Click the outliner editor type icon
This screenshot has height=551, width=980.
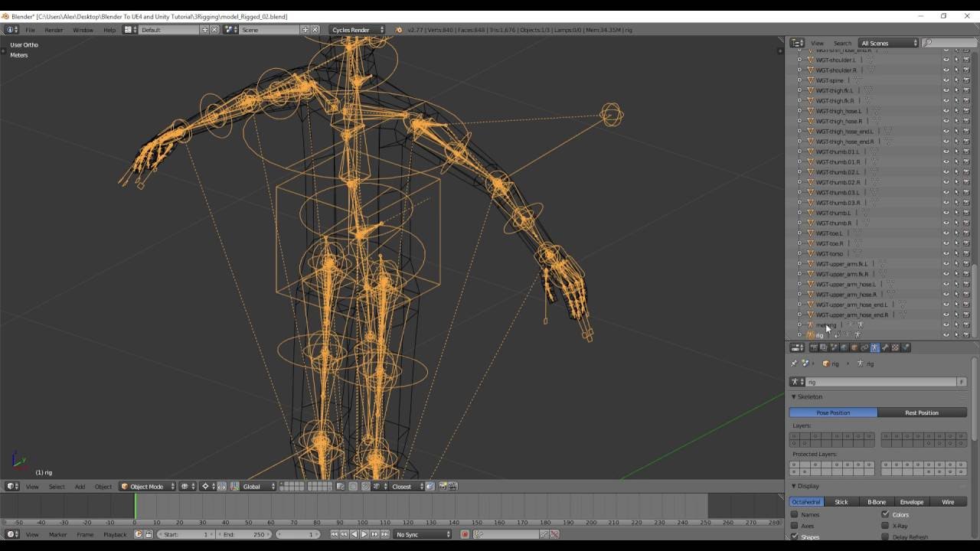(x=797, y=43)
